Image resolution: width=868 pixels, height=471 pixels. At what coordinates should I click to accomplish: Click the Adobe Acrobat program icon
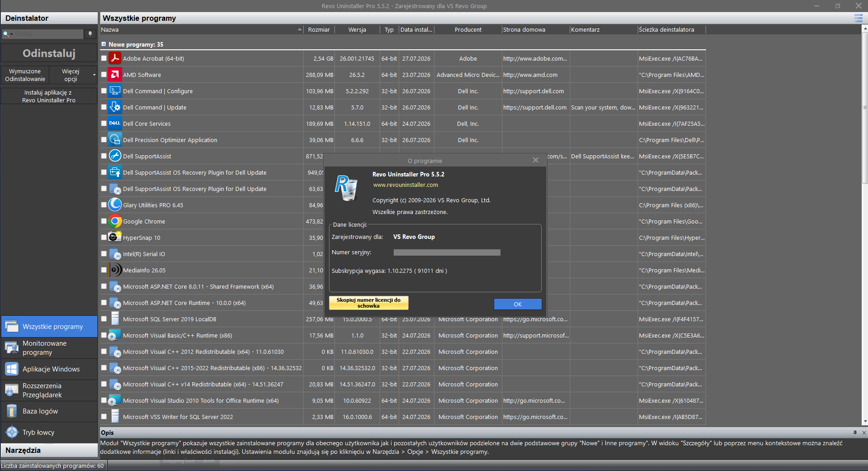pyautogui.click(x=115, y=58)
